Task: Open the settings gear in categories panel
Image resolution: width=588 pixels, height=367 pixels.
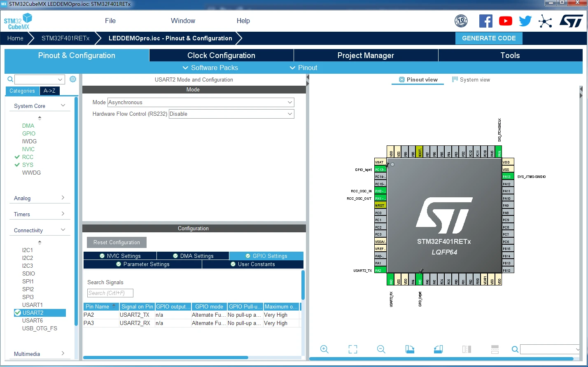Action: 73,79
